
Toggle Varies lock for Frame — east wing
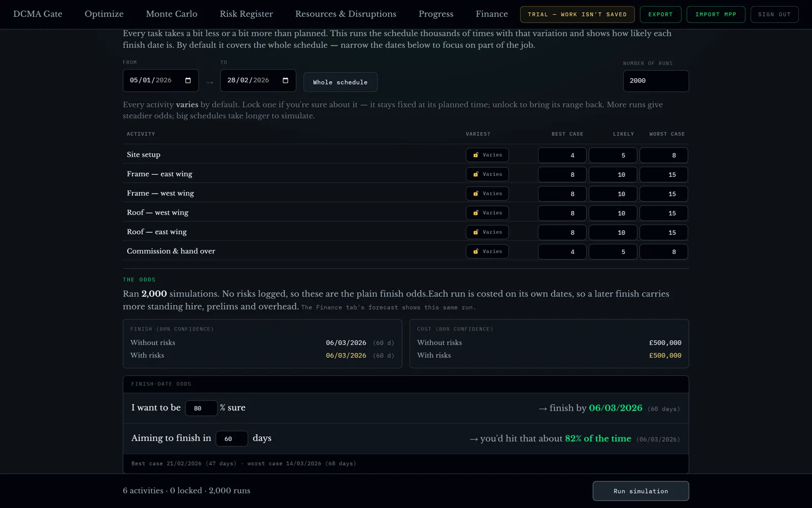pos(487,174)
